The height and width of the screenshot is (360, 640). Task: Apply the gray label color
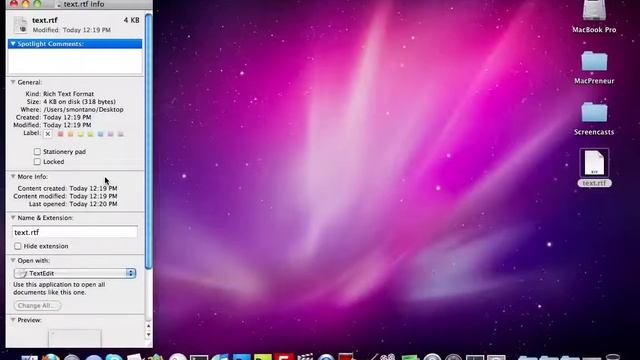pyautogui.click(x=120, y=134)
